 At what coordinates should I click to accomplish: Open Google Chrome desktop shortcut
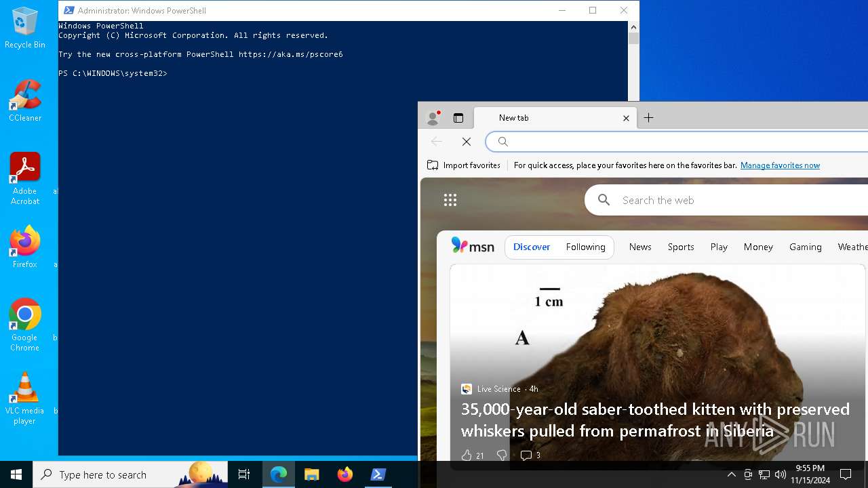pyautogui.click(x=25, y=325)
